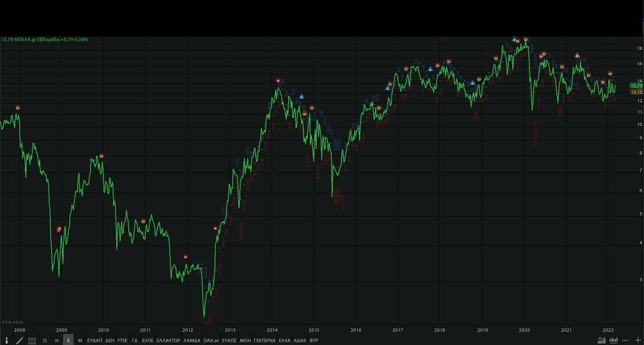Click the red marker at the 2014 peak

[x=278, y=80]
